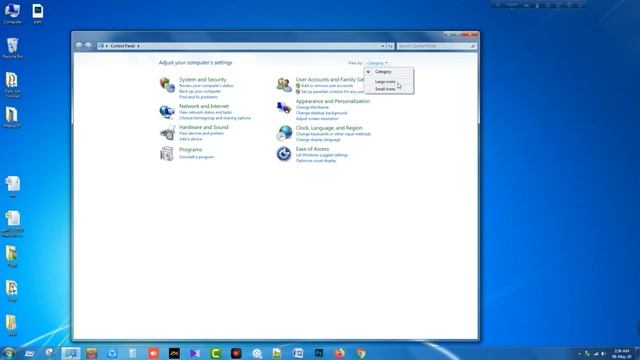Open the Network and Internet globe icon
The width and height of the screenshot is (640, 360).
(x=167, y=111)
